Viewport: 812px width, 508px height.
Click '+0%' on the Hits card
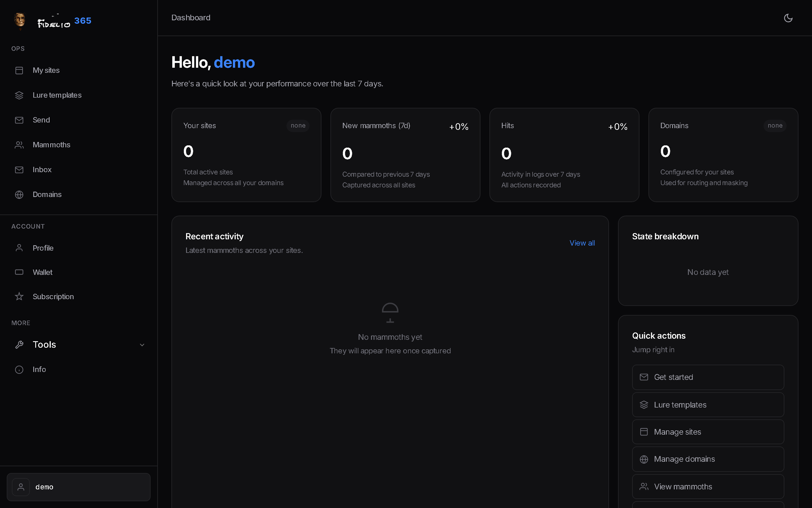618,127
